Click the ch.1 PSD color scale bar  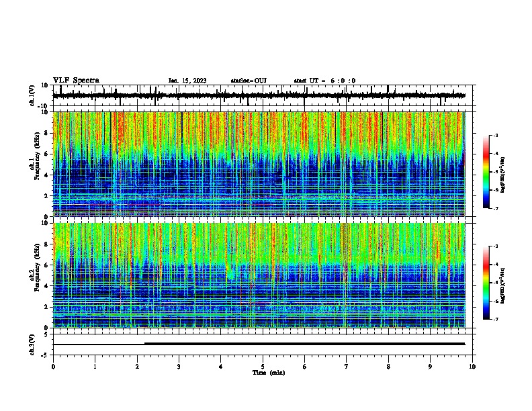(x=486, y=172)
